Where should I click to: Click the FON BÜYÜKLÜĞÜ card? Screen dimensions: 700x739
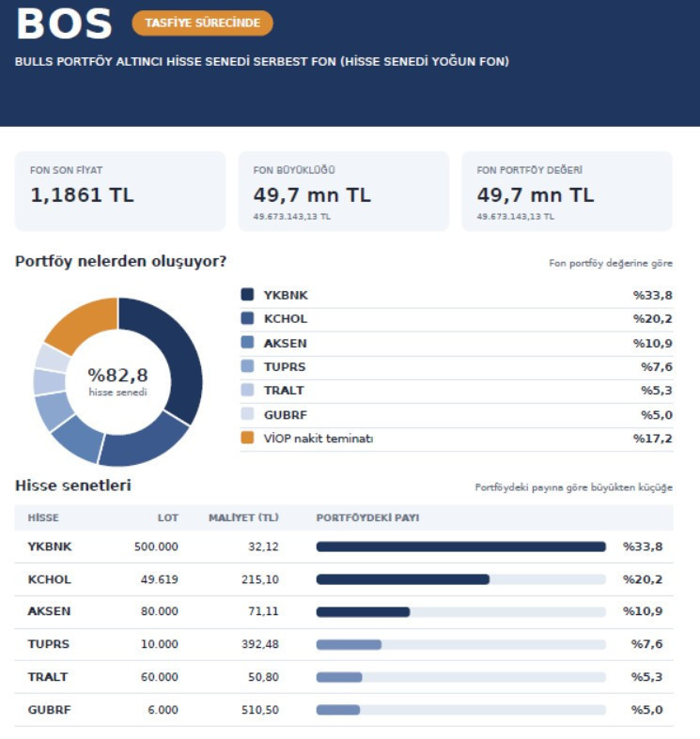click(x=343, y=192)
